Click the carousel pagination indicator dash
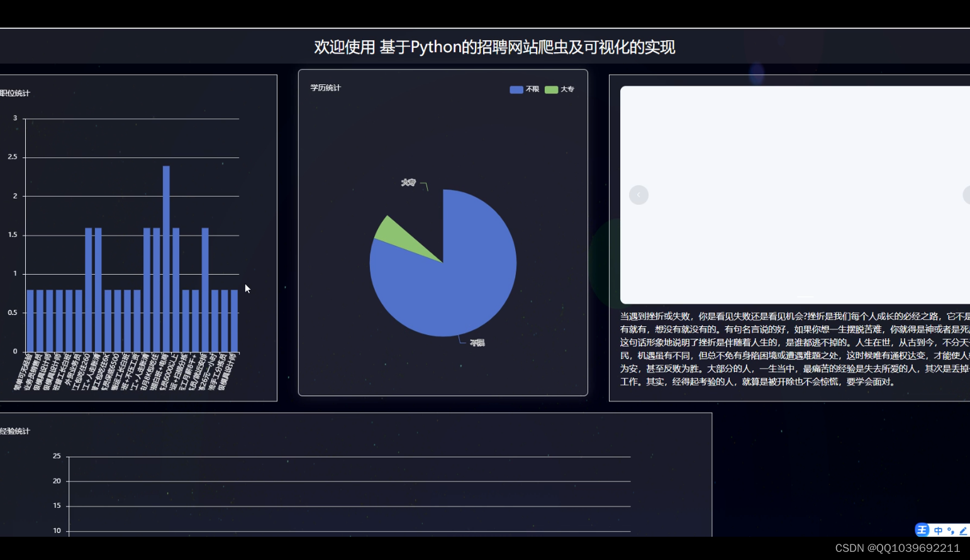This screenshot has height=560, width=970. (x=805, y=295)
